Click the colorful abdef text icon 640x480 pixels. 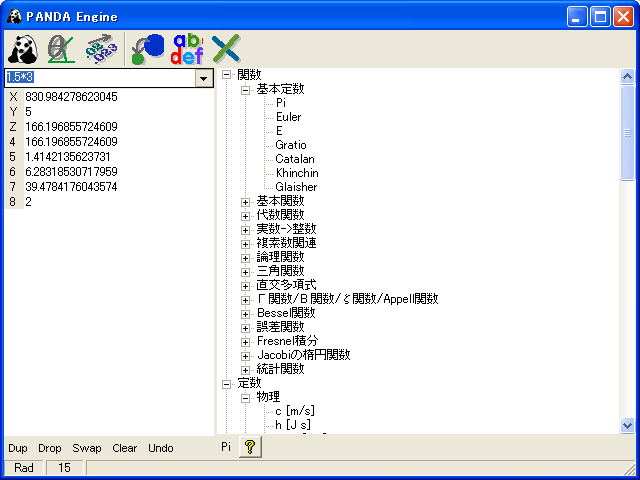[x=187, y=49]
